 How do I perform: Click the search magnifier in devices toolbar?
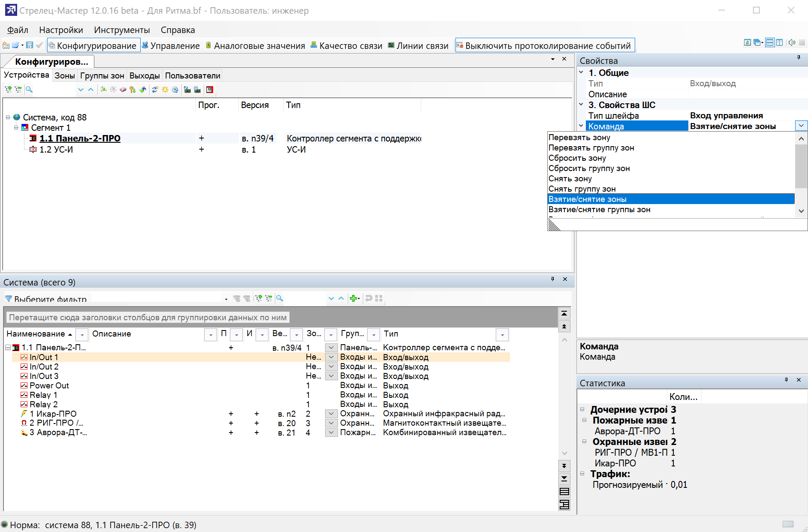(29, 90)
